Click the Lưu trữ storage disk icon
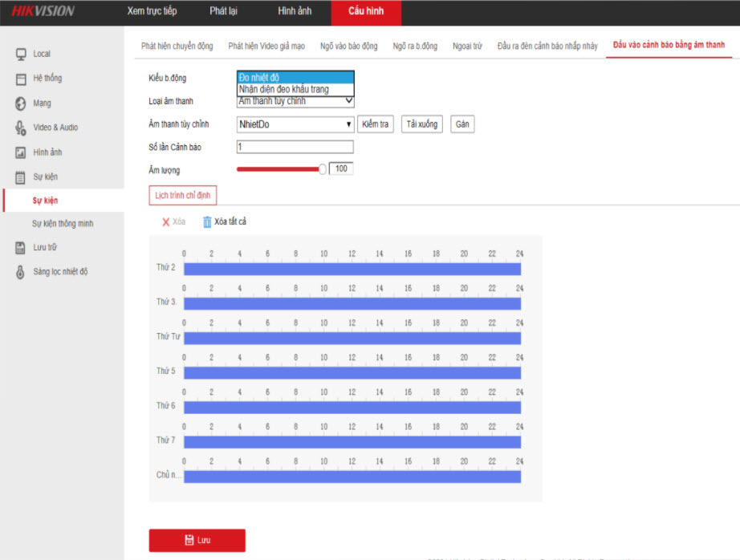Viewport: 740px width, 560px height. (22, 248)
